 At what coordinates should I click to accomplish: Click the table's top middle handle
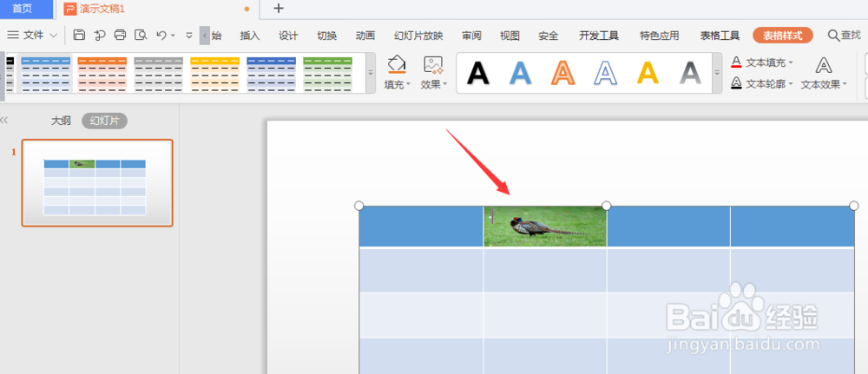606,206
